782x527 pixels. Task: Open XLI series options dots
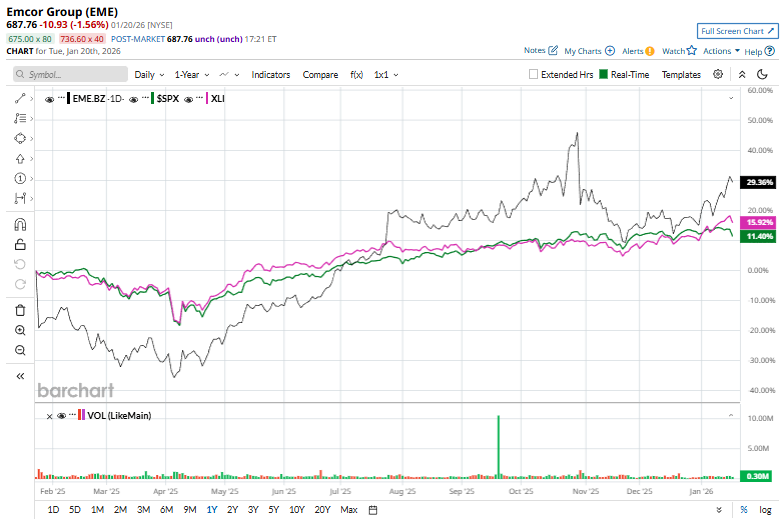tap(200, 98)
